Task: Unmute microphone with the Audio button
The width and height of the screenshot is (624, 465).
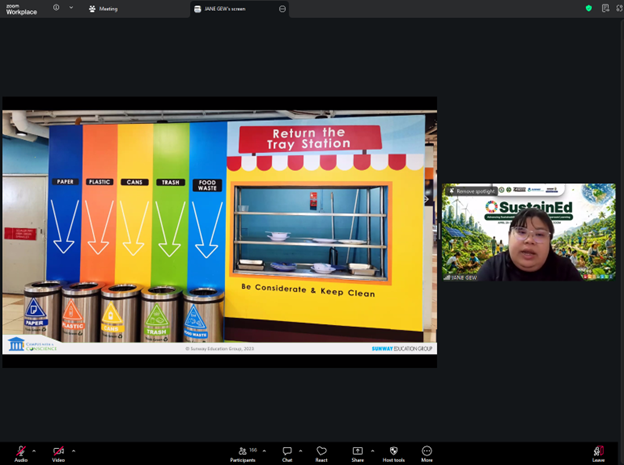Action: tap(20, 452)
